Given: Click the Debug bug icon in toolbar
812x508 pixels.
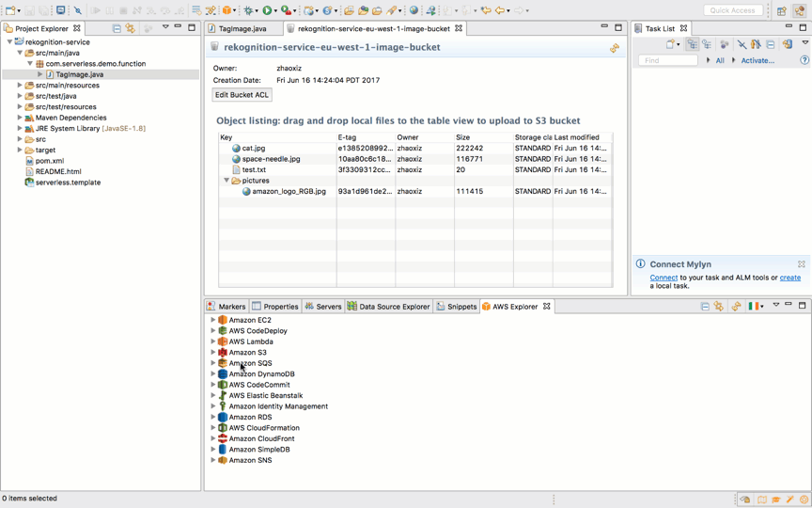Looking at the screenshot, I should pos(248,9).
